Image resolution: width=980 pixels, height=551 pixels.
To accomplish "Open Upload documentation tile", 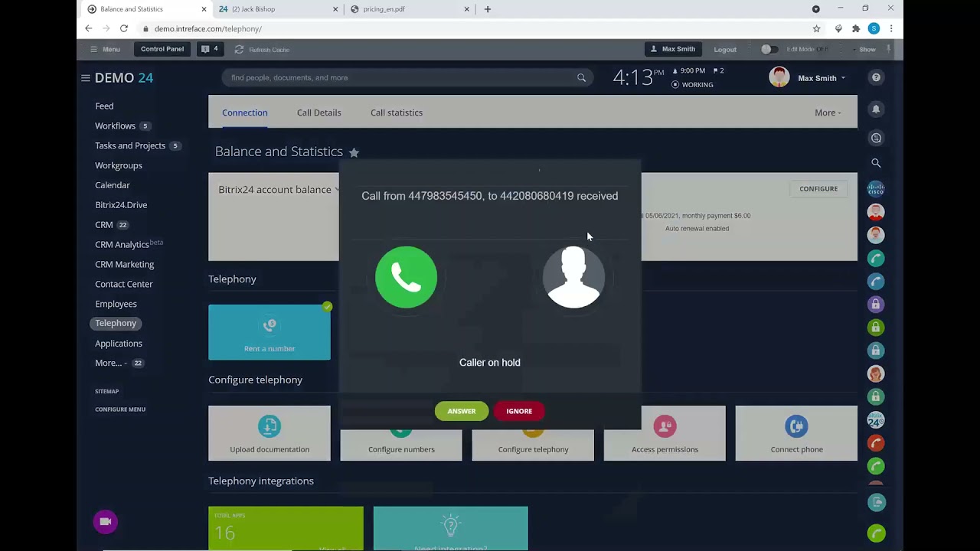I will point(269,433).
